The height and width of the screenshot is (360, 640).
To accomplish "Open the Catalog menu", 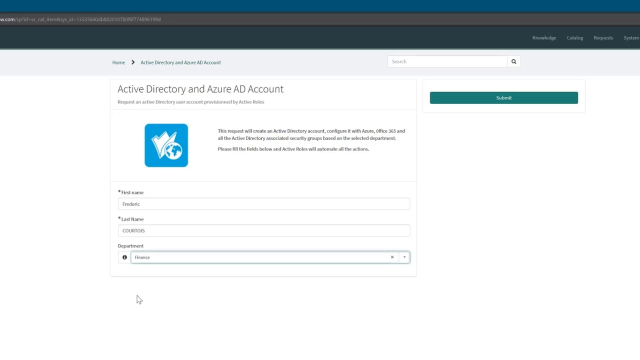I will pos(575,38).
